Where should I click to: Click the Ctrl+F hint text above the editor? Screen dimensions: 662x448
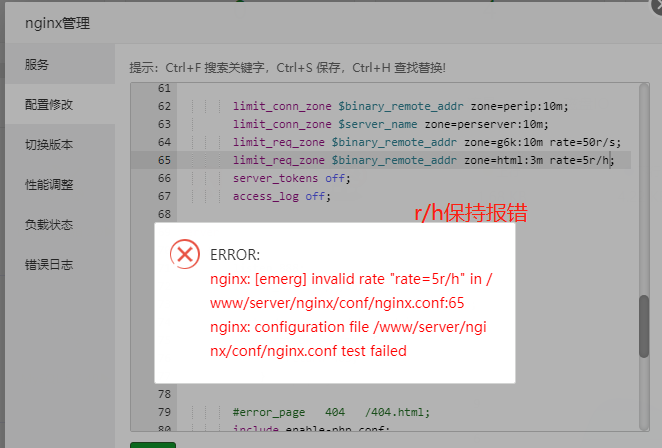[x=287, y=68]
